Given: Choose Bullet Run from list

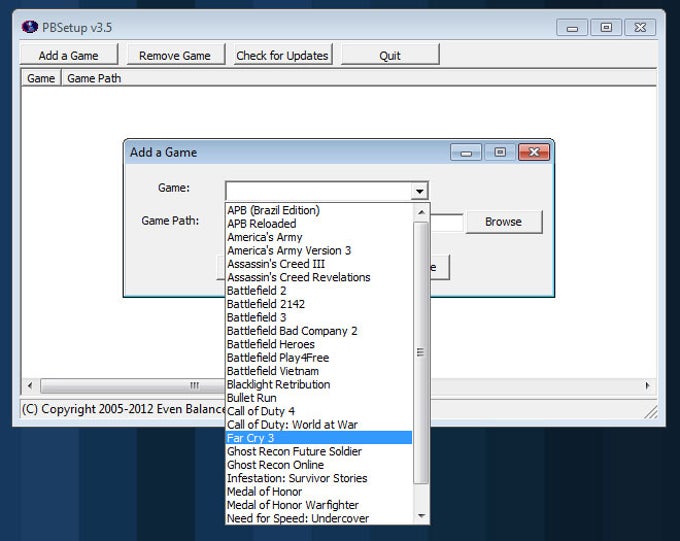Looking at the screenshot, I should [319, 398].
